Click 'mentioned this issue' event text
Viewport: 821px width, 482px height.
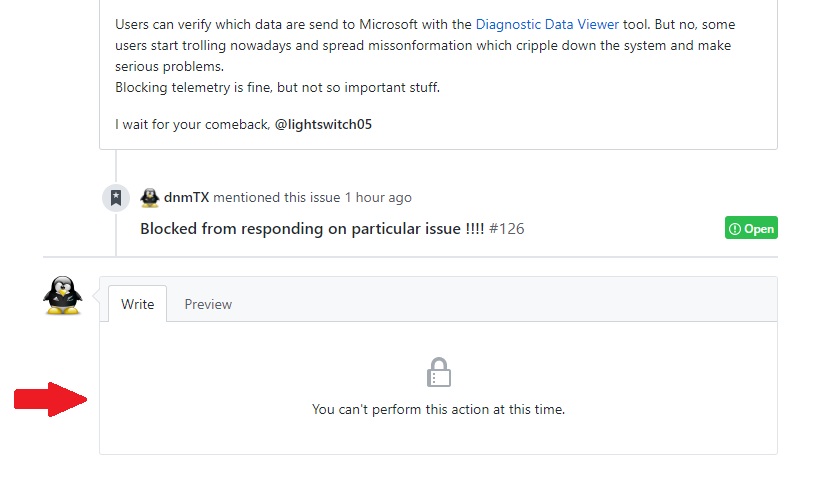276,197
